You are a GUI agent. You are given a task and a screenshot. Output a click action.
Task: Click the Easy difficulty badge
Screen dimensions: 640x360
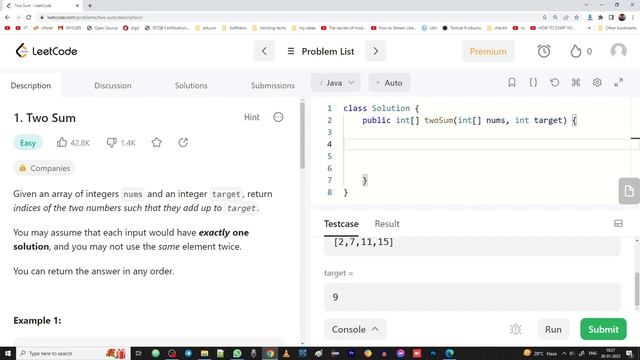[28, 143]
